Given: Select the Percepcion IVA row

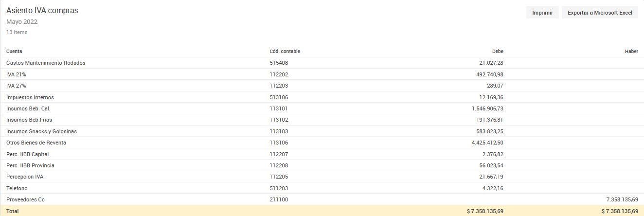Looking at the screenshot, I should [x=322, y=177].
